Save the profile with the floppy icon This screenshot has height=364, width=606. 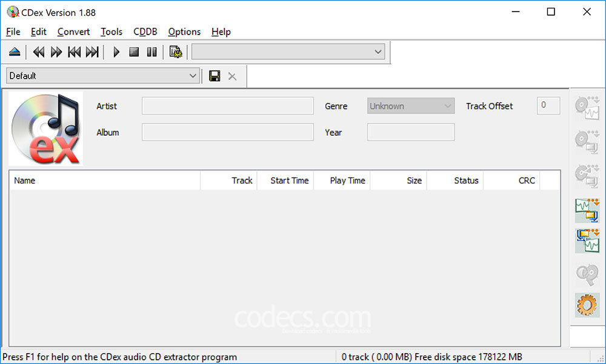tap(215, 76)
